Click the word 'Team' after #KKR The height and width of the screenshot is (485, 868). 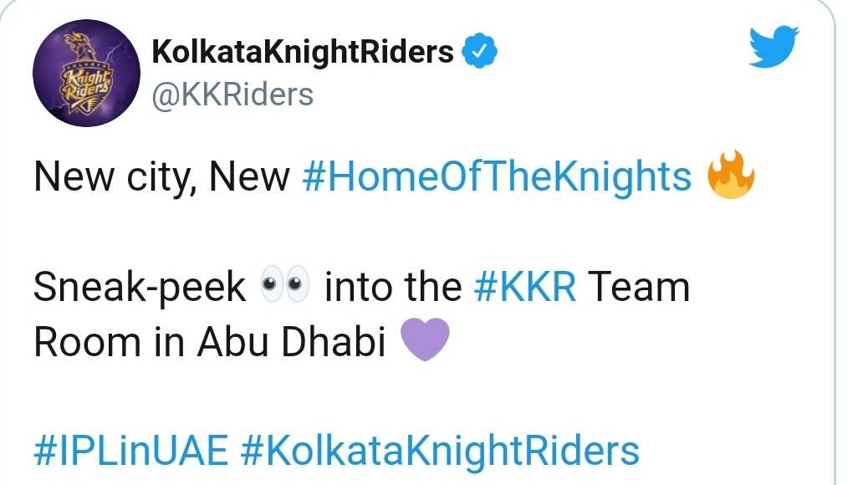tap(638, 287)
